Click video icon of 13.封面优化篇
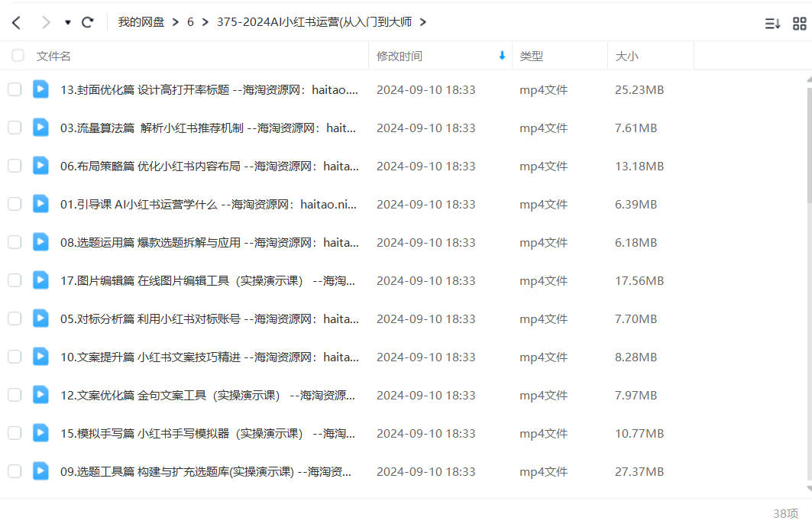This screenshot has width=812, height=527. pos(40,89)
